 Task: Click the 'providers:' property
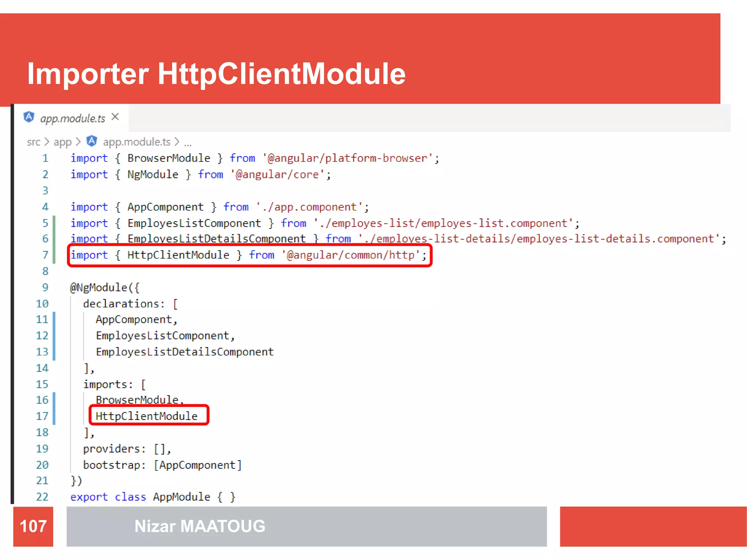[x=114, y=448]
